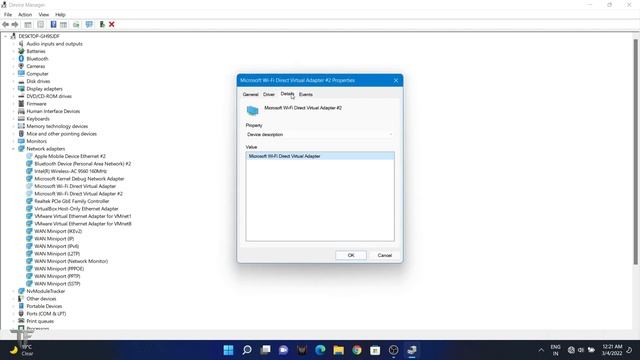Viewport: 640px width, 360px height.
Task: Click Scan for hardware changes monitor icon
Action: point(89,25)
